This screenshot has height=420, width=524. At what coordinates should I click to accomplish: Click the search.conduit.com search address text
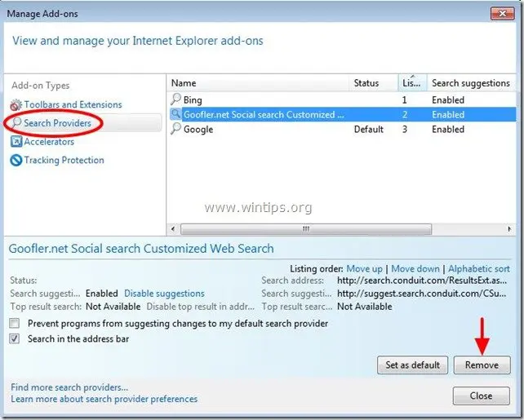tap(422, 281)
